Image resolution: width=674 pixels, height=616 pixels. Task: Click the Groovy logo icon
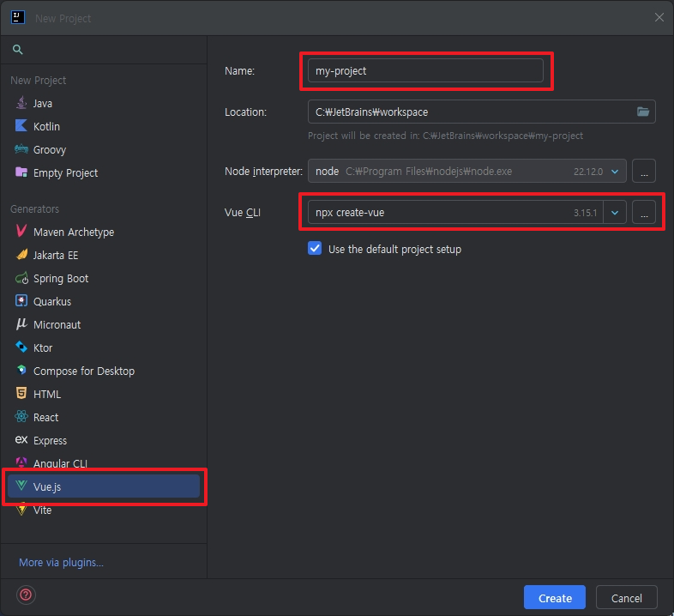(x=21, y=149)
